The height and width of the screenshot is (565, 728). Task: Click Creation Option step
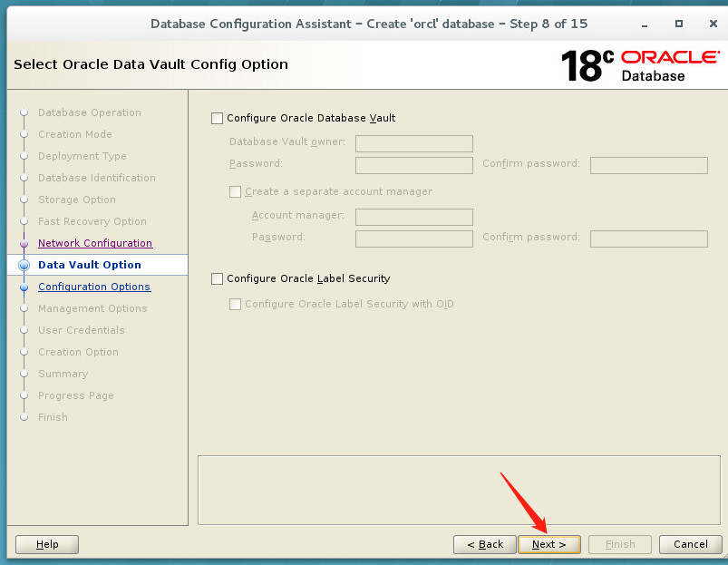point(79,353)
